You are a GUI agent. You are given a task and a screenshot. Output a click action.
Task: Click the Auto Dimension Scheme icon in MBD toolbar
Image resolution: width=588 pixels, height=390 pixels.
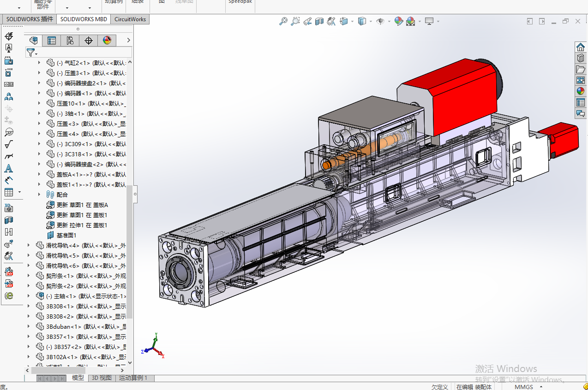[x=9, y=36]
